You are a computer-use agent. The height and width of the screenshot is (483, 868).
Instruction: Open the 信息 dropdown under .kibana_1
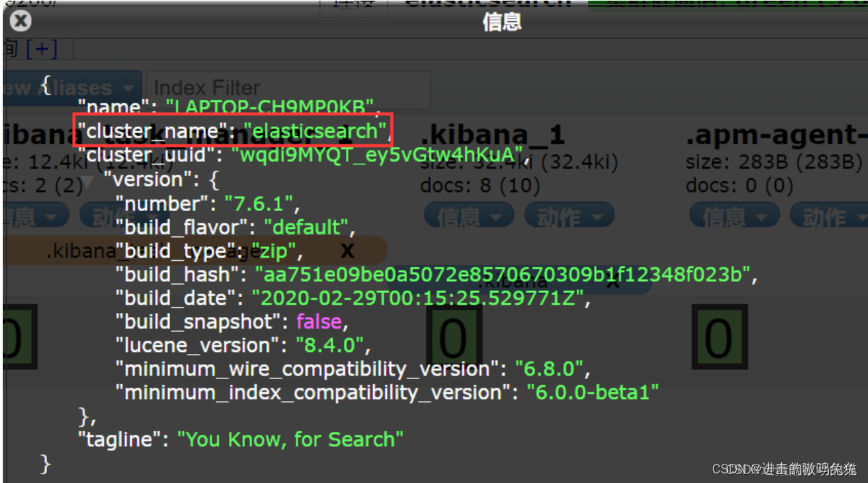pyautogui.click(x=468, y=217)
